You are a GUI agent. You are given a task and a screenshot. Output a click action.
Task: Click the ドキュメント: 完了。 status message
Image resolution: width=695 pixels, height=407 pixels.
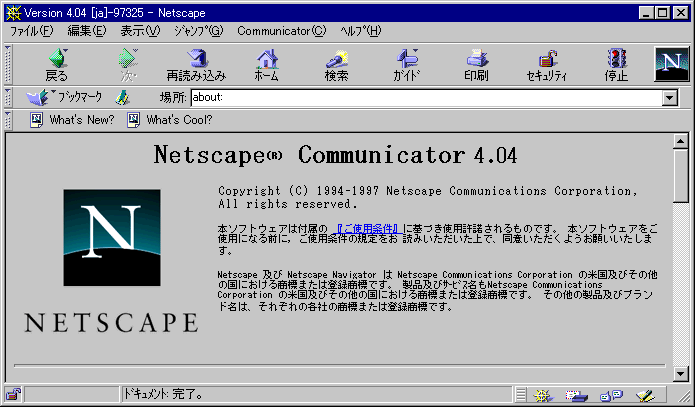pos(163,394)
